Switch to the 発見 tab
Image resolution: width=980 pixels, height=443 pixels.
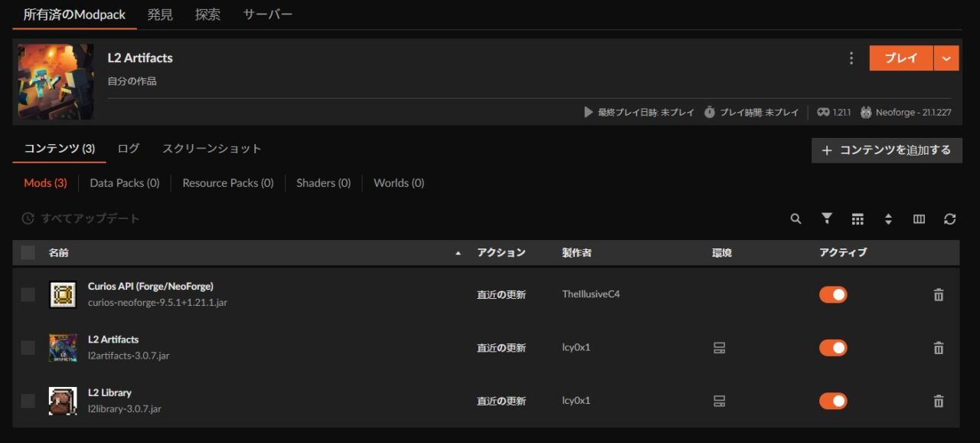[160, 13]
